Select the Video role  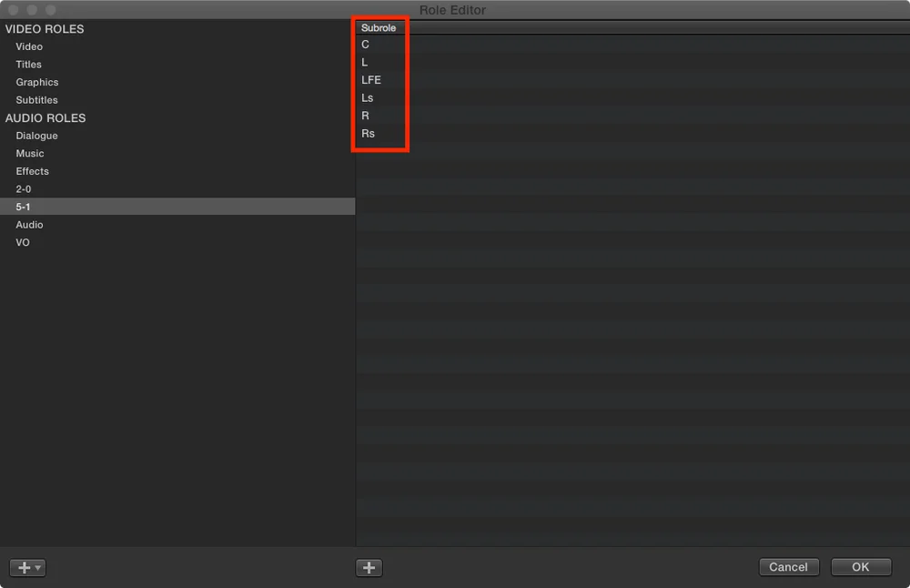click(177, 46)
